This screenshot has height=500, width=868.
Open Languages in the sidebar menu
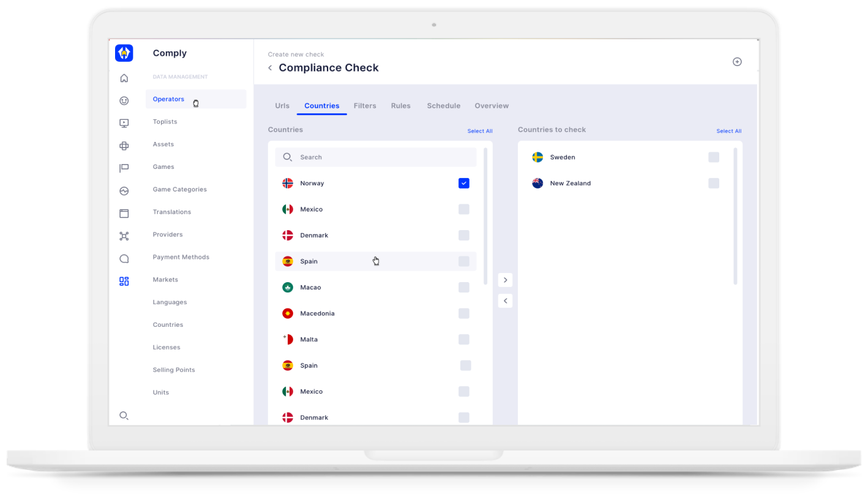170,302
